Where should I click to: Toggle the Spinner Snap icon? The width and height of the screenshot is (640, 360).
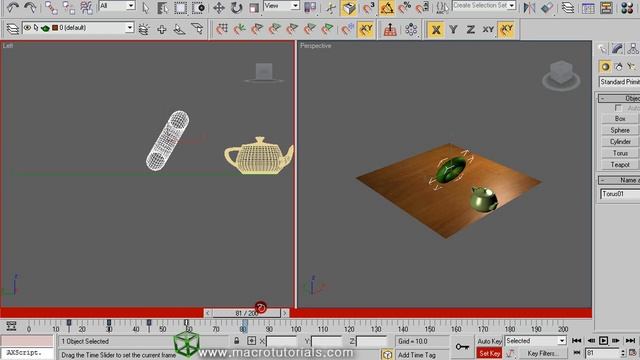coord(422,7)
